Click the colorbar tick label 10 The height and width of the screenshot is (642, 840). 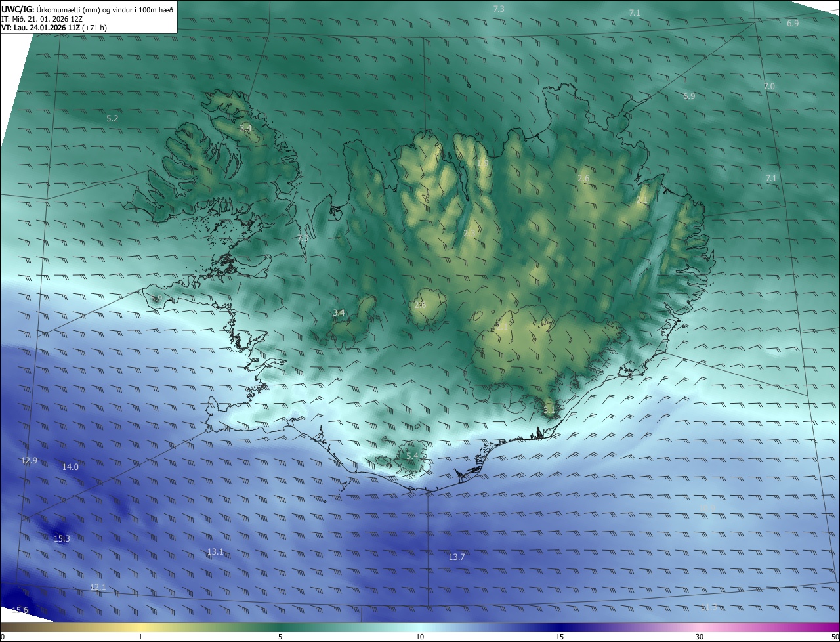click(420, 637)
